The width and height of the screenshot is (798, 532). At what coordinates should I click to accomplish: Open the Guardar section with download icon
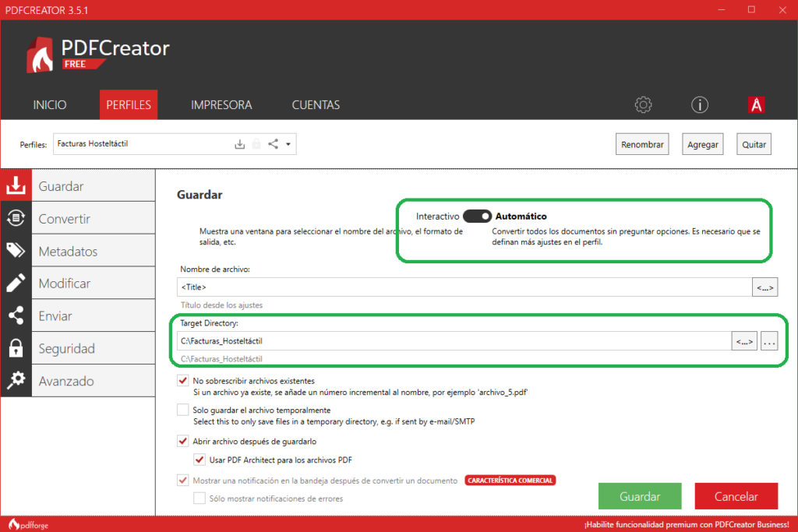pos(16,186)
